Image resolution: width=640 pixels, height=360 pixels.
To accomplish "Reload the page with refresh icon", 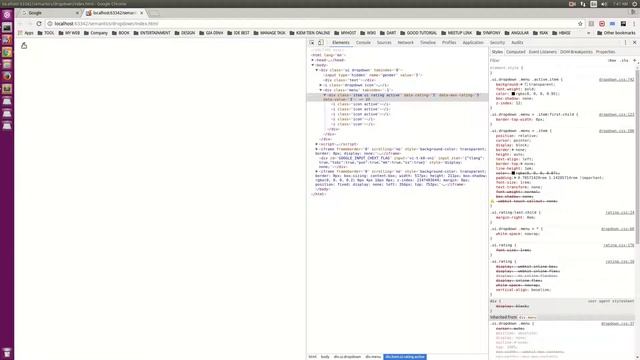I will (39, 24).
